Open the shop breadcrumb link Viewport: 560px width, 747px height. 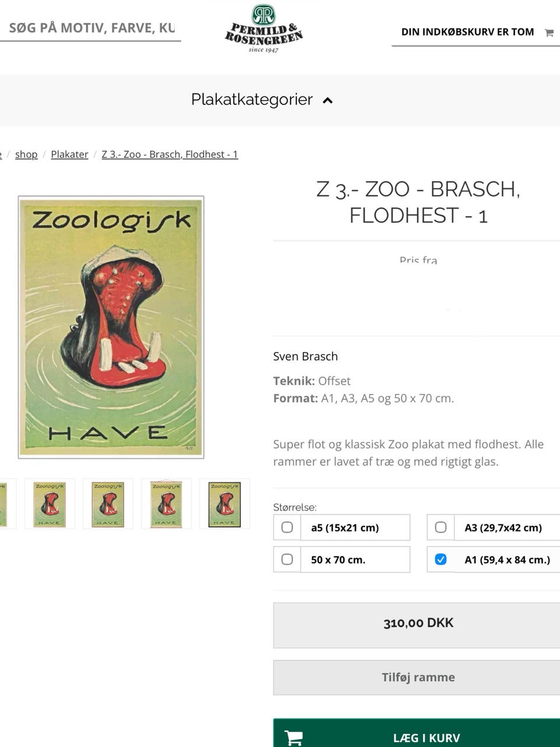tap(26, 154)
